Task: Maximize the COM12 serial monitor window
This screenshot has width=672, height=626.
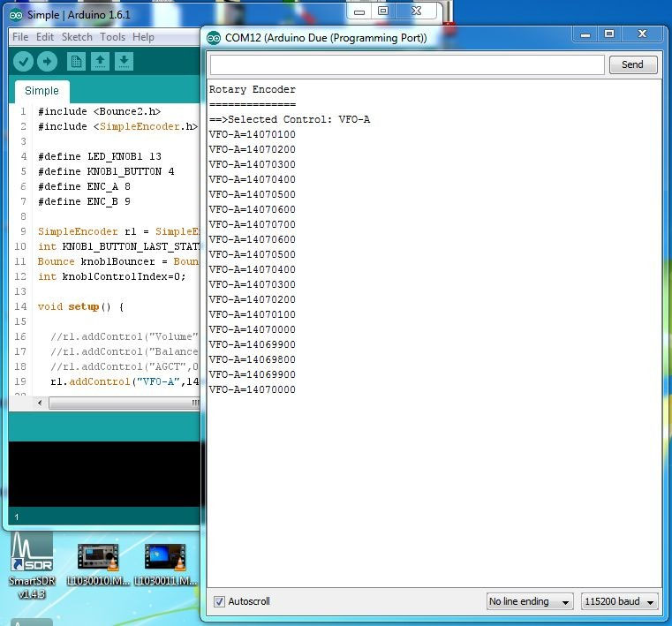Action: tap(609, 34)
